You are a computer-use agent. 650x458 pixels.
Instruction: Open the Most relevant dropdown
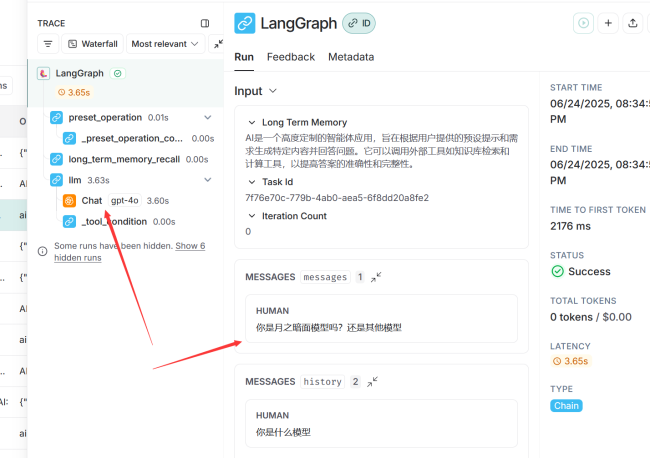165,44
